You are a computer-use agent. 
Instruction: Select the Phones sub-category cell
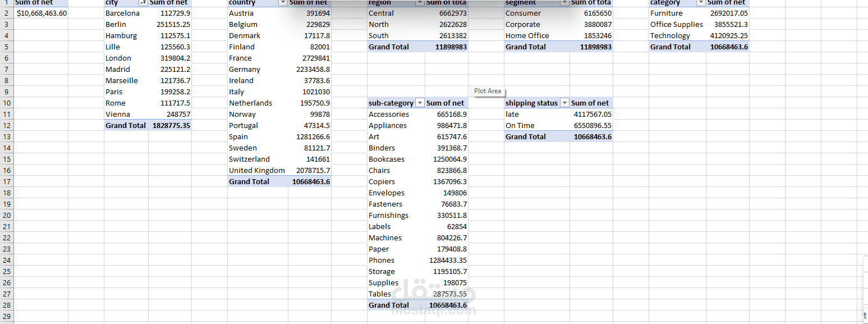pos(382,260)
